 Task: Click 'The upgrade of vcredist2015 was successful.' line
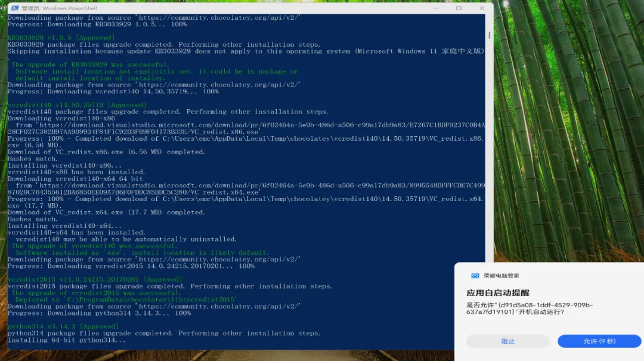tap(96, 293)
